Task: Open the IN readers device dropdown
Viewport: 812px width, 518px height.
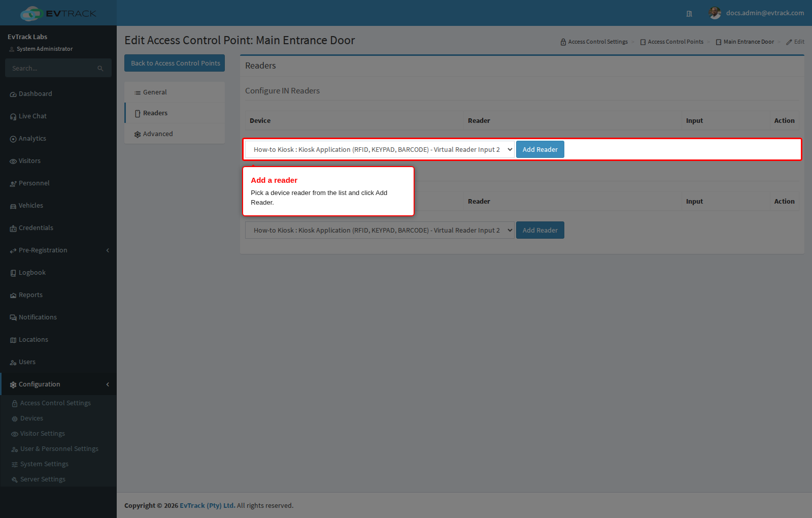Action: (380, 149)
